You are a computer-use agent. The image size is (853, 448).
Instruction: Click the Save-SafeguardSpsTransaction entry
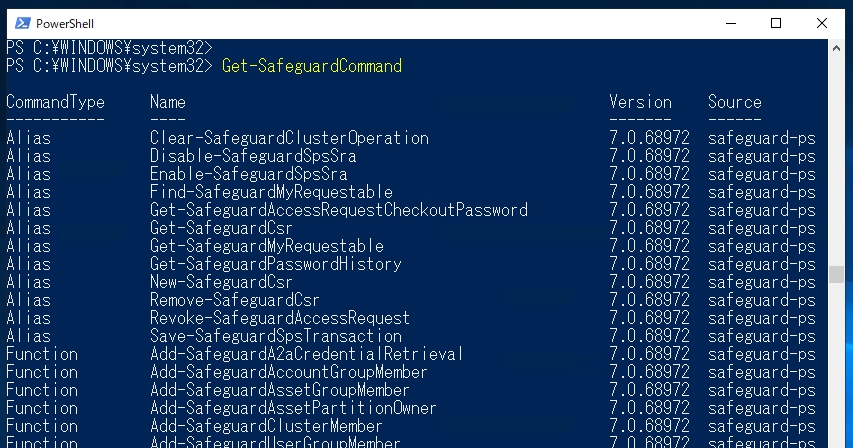[276, 335]
